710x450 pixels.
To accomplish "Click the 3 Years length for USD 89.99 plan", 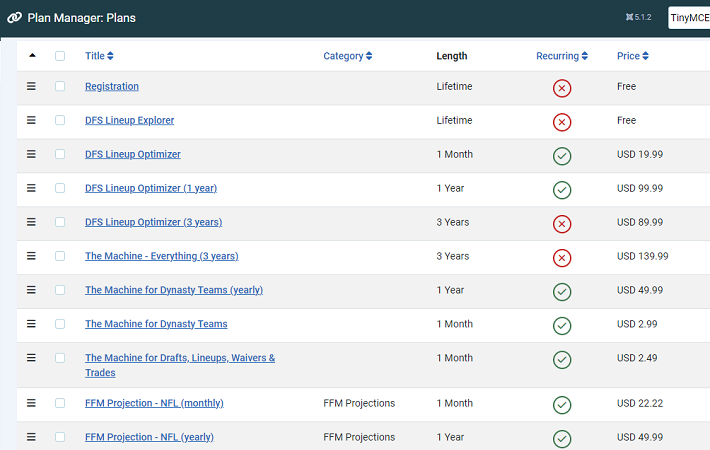I will [453, 222].
